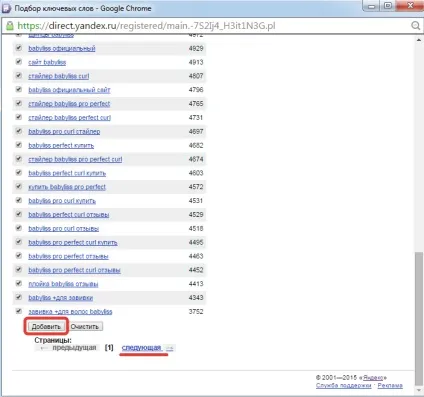The height and width of the screenshot is (397, 424).
Task: Click 'стайлер babyliss pro perfect' keyword link
Action: [x=69, y=104]
